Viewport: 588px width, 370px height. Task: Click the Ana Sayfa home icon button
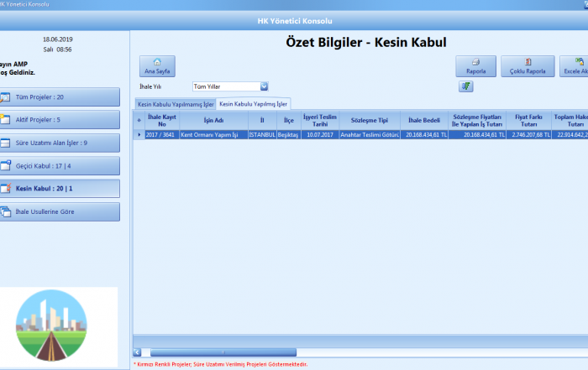pos(157,66)
